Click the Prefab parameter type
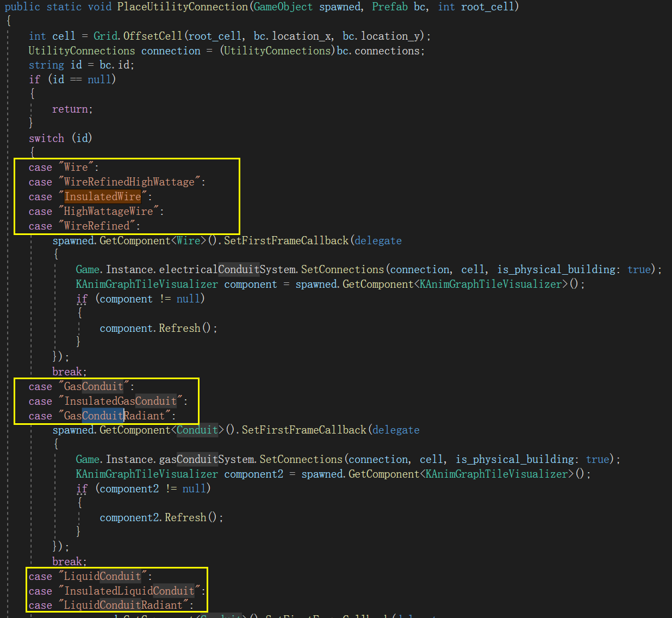 pyautogui.click(x=389, y=7)
